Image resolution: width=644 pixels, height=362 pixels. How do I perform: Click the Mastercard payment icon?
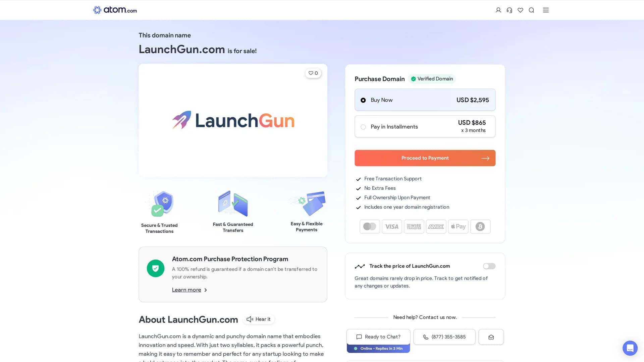[x=370, y=227]
